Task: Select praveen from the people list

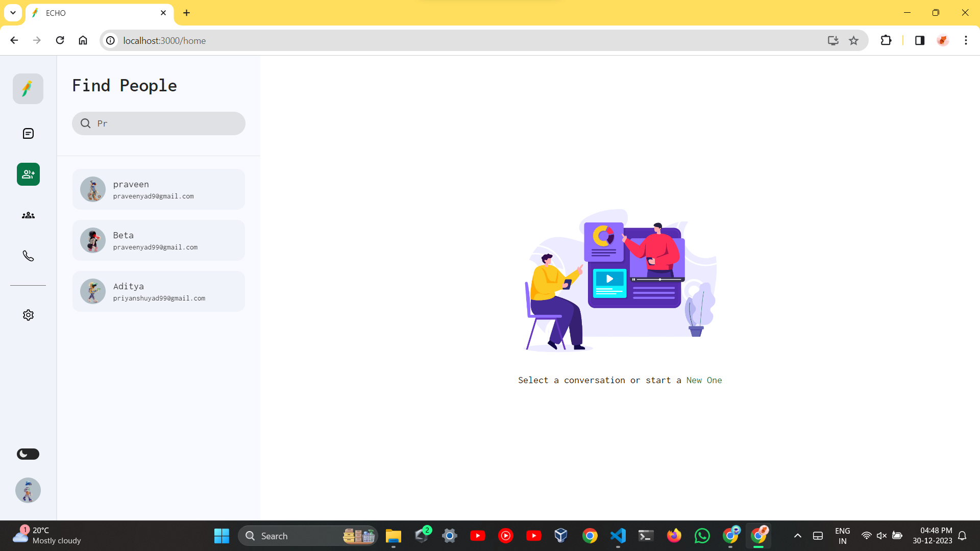Action: (159, 189)
